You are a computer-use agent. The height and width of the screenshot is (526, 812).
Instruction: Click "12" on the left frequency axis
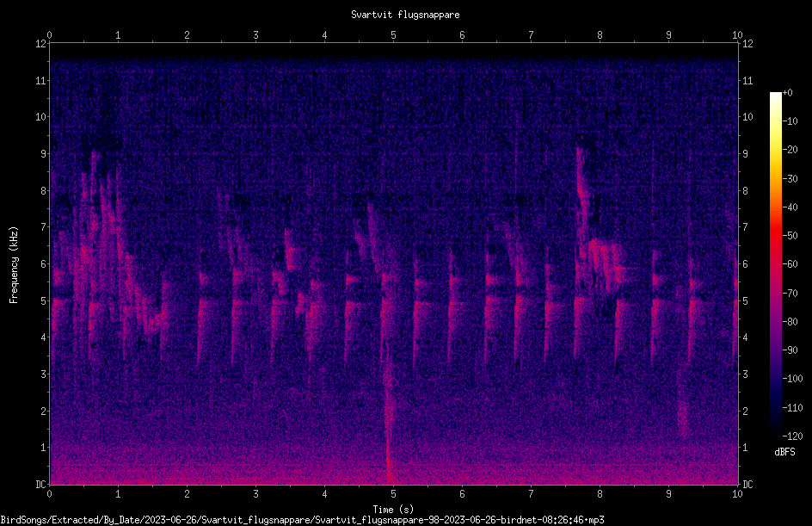[40, 44]
